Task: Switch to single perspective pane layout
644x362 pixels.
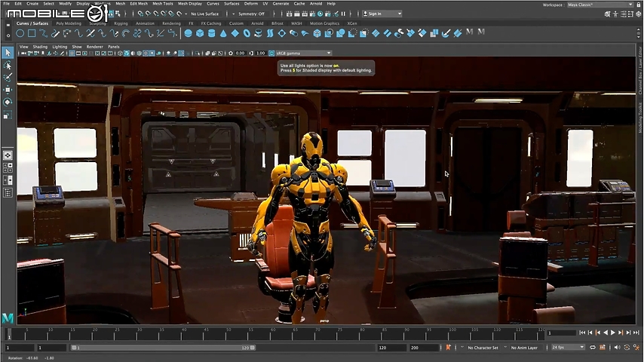Action: point(8,155)
